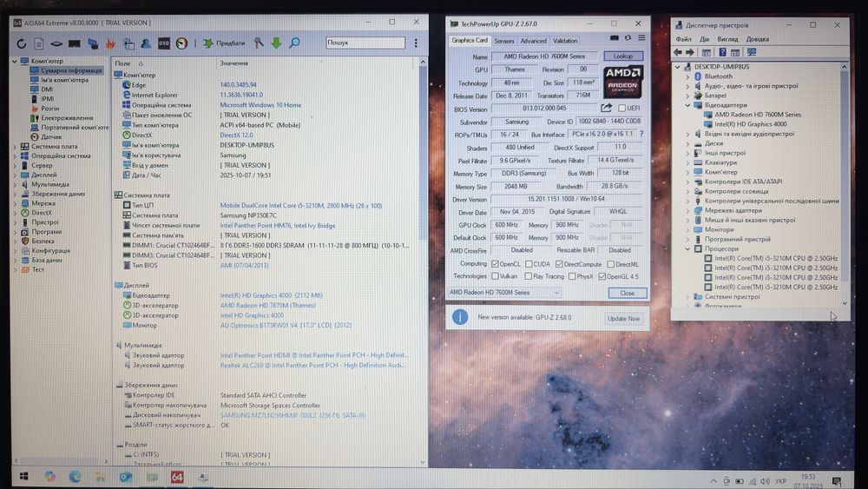Click the Back arrow in Device Manager
Screen dimensions: 868x489
tap(678, 53)
